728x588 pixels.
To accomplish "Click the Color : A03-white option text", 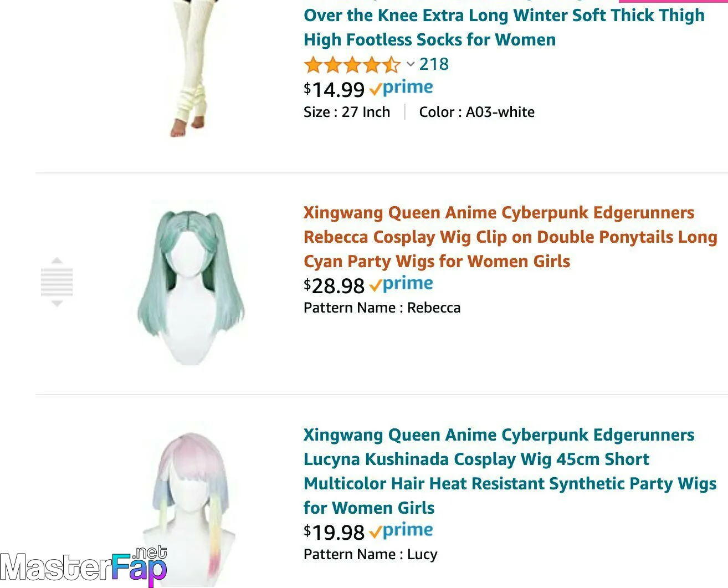I will (476, 112).
